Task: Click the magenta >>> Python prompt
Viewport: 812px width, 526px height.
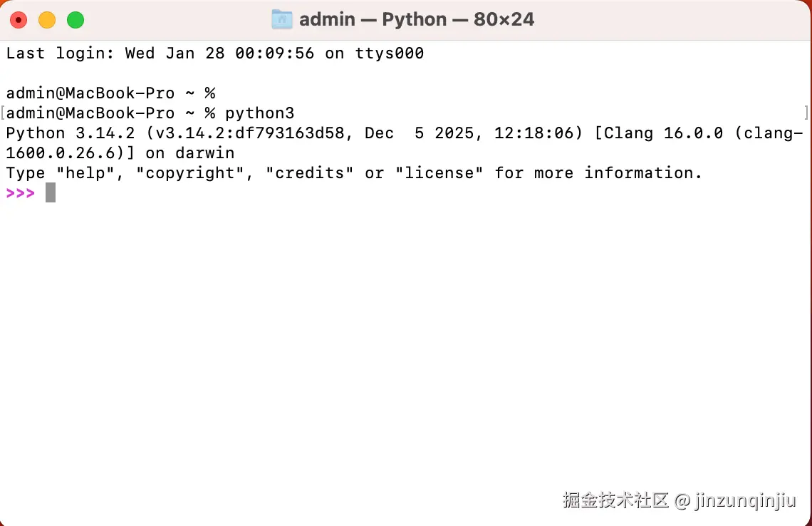Action: [21, 192]
